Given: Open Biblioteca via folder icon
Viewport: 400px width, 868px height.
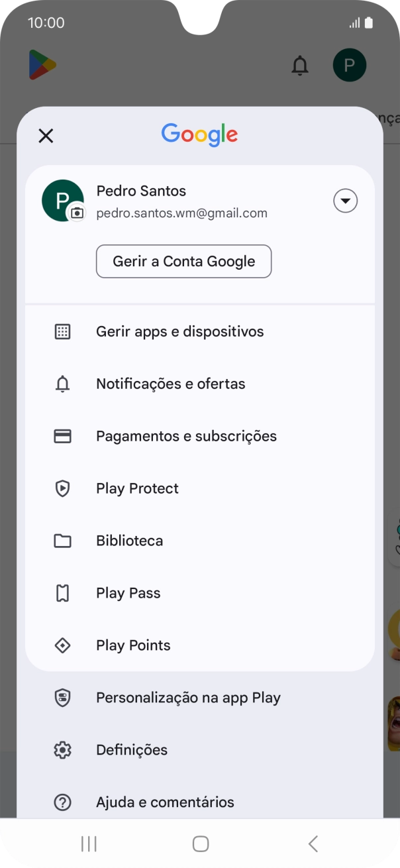Looking at the screenshot, I should (x=62, y=541).
